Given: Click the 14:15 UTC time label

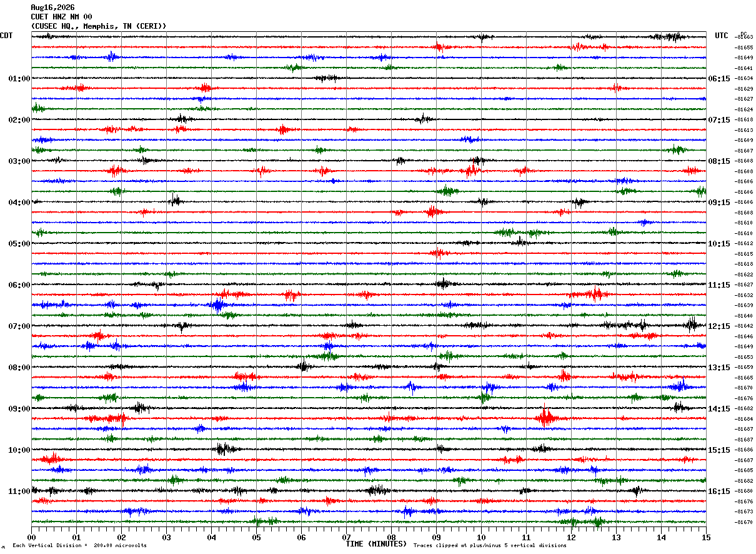Looking at the screenshot, I should point(719,409).
